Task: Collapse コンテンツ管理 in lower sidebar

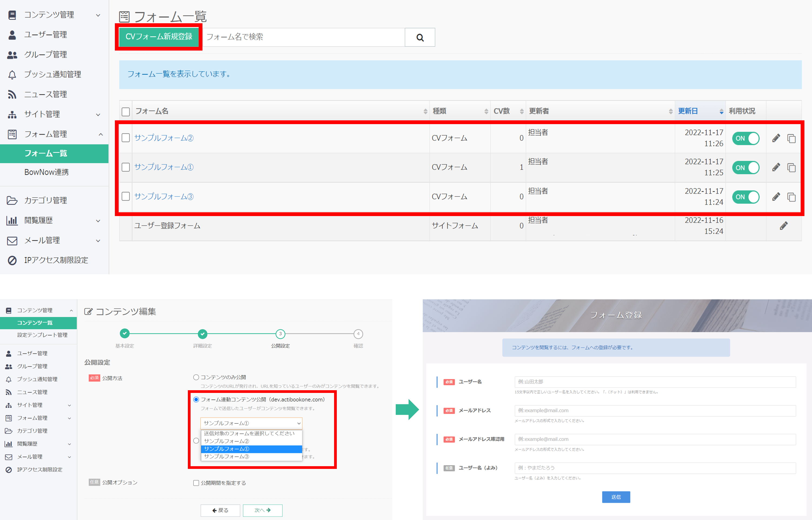Action: pyautogui.click(x=38, y=310)
